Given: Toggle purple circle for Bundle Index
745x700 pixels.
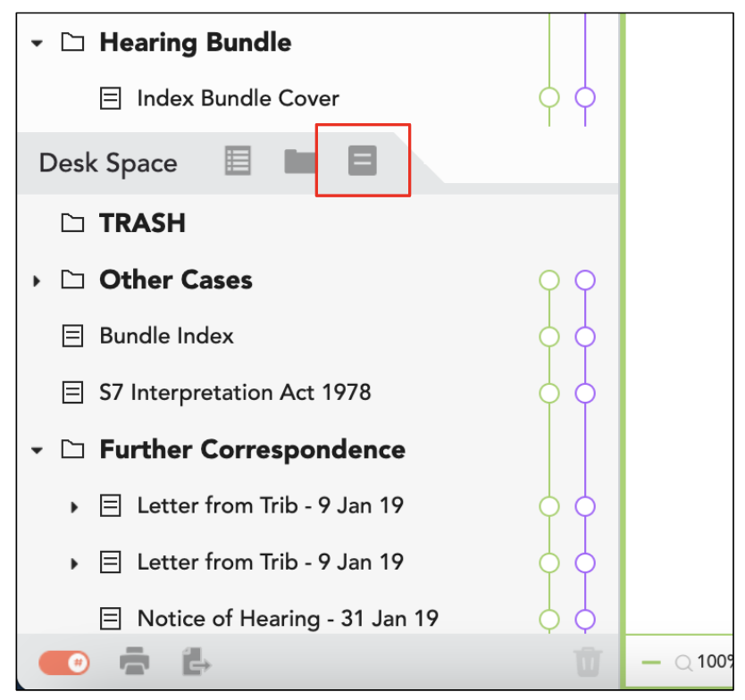Looking at the screenshot, I should click(585, 337).
